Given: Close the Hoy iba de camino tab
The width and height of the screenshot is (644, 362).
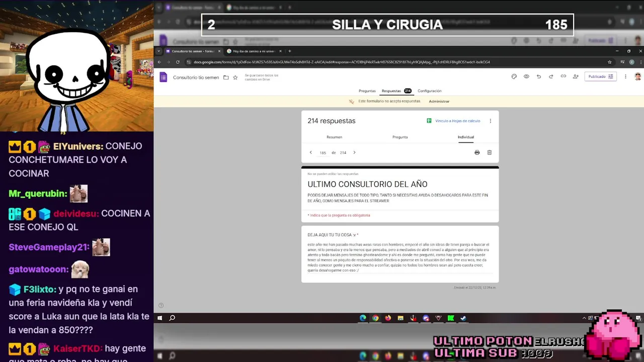Looking at the screenshot, I should pyautogui.click(x=280, y=51).
